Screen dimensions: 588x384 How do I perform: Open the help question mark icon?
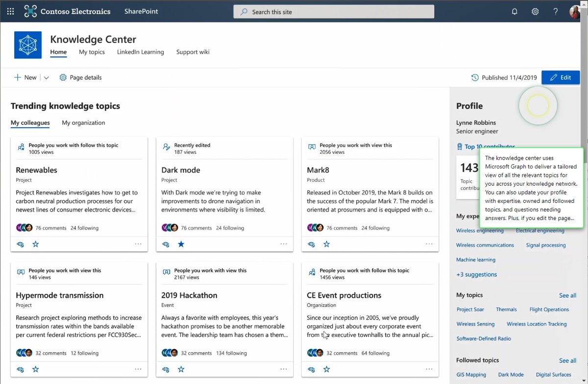(555, 11)
